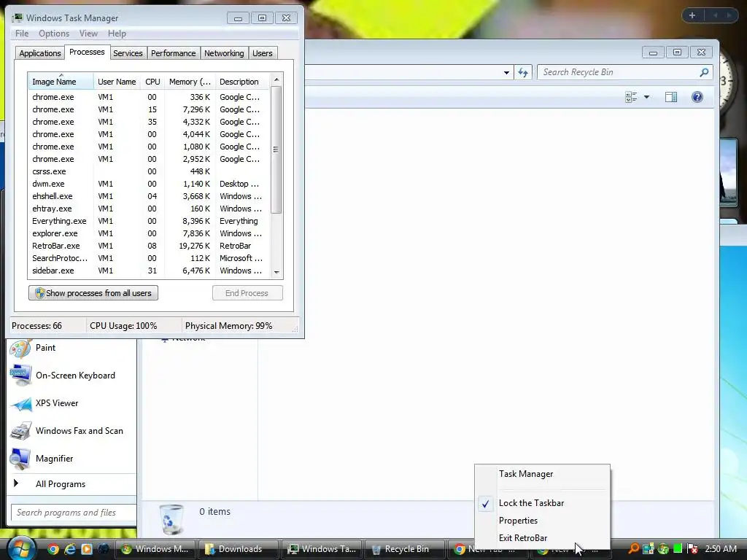Switch to the Downloads taskbar button

coord(238,549)
